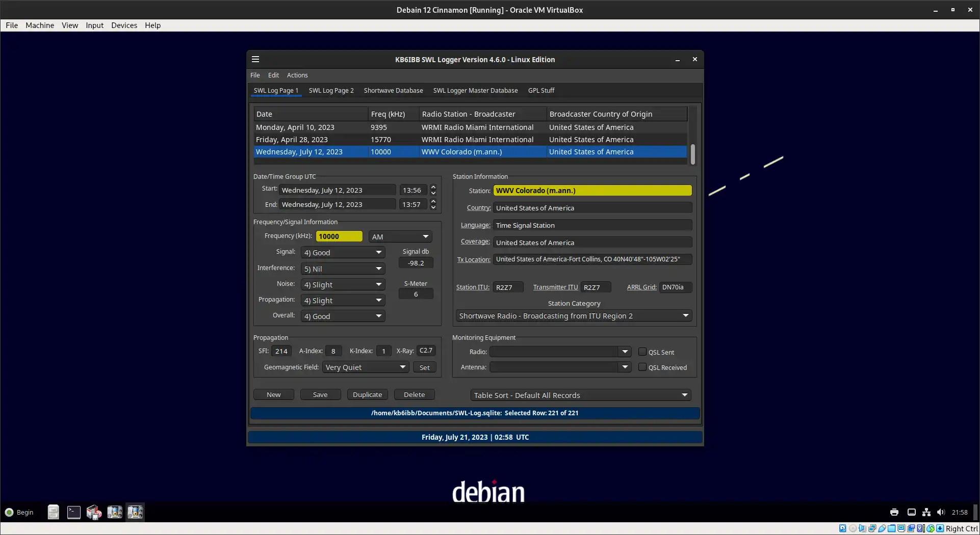Image resolution: width=980 pixels, height=535 pixels.
Task: Increase the Start time with up arrow
Action: [433, 187]
